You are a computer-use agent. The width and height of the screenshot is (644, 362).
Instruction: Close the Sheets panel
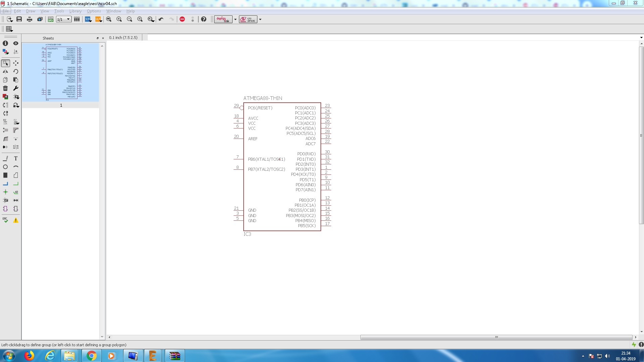coord(103,38)
